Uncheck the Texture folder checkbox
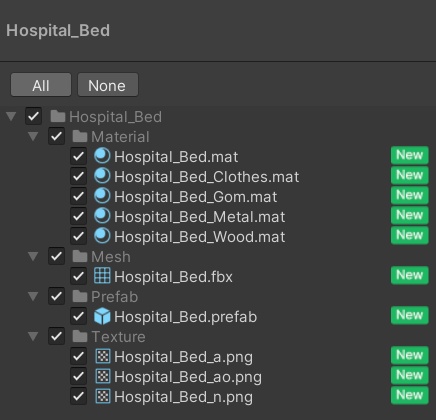Viewport: 436px width, 420px height. (56, 336)
